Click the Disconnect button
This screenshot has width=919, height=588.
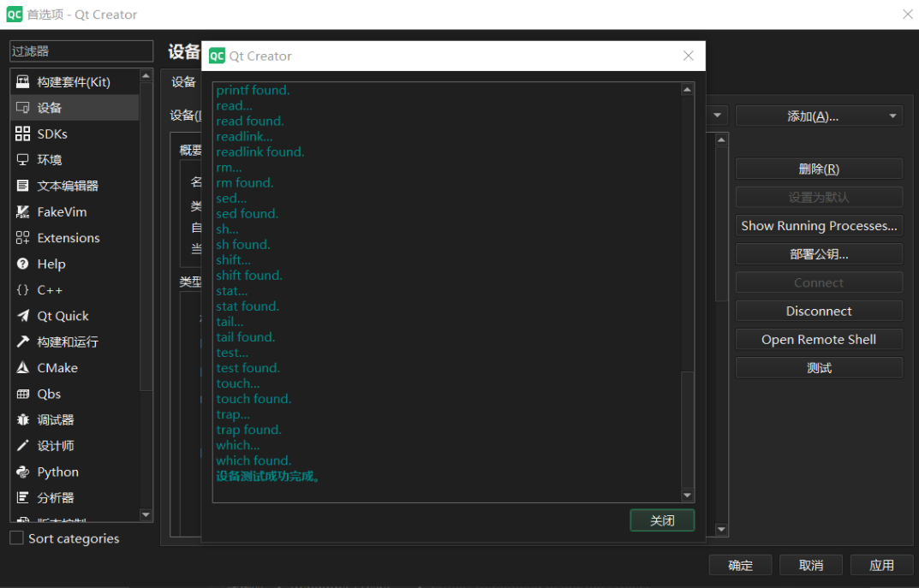coord(819,311)
